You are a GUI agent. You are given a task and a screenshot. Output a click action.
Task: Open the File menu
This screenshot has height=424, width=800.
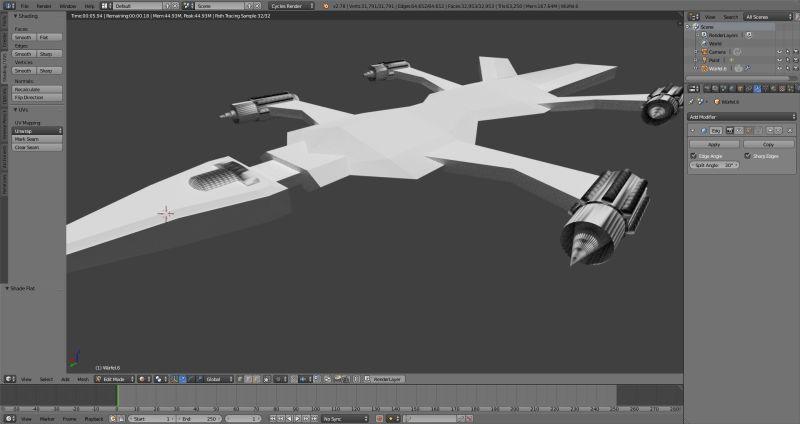[24, 6]
